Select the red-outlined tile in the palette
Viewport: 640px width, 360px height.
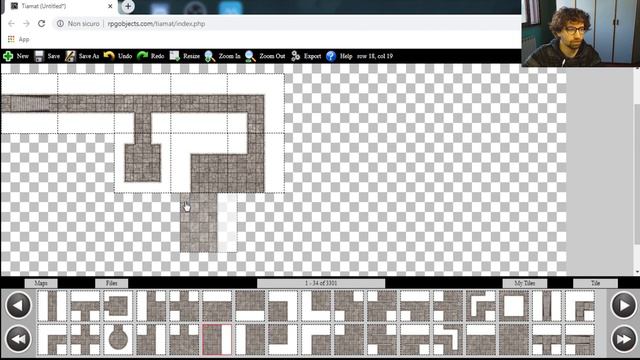point(217,339)
